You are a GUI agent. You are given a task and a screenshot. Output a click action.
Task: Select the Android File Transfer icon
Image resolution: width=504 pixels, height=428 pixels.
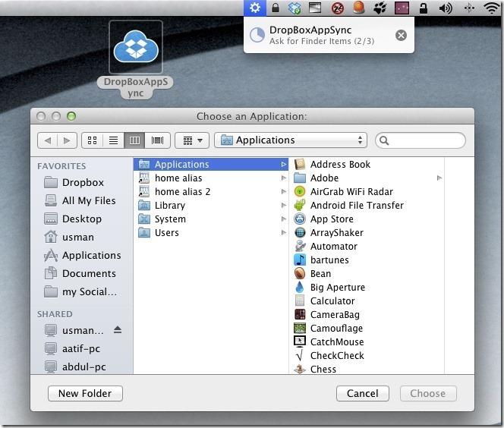click(300, 205)
